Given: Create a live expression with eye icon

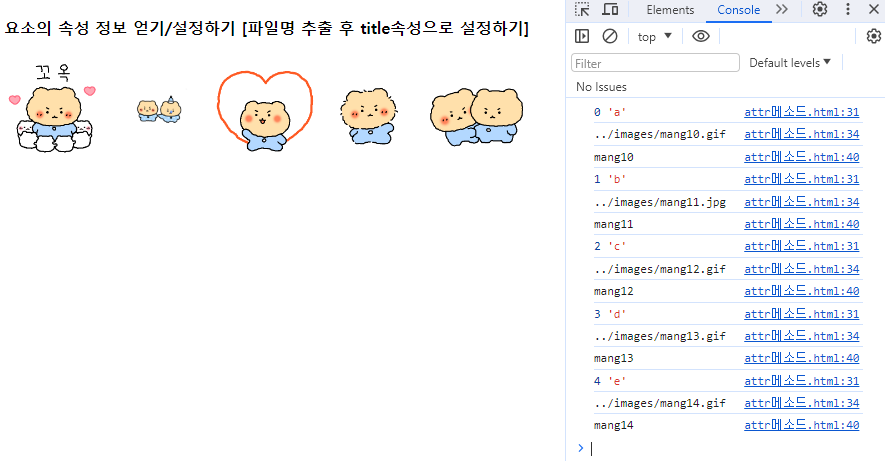Looking at the screenshot, I should (x=700, y=36).
